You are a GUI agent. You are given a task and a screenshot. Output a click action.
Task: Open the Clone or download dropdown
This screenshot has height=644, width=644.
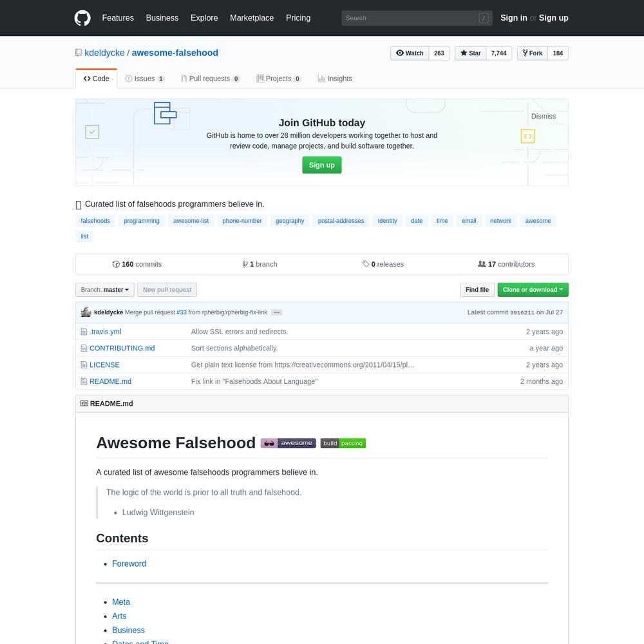click(533, 290)
